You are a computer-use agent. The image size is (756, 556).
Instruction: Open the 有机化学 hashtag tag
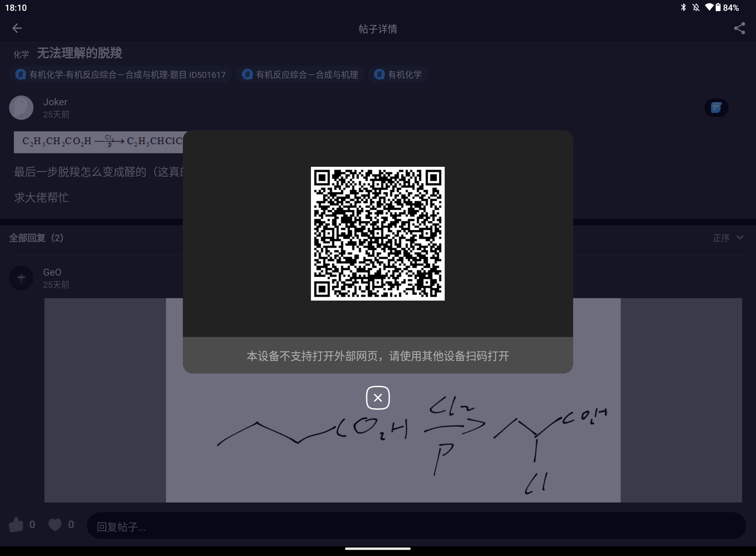(x=398, y=74)
